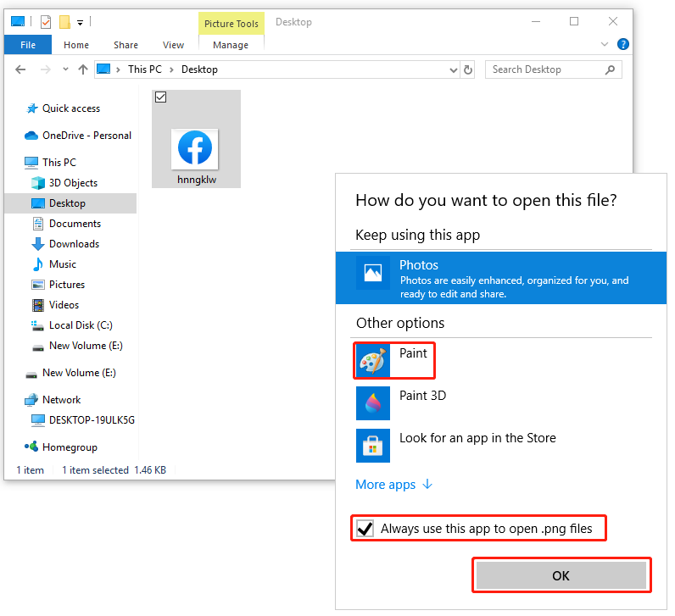
Task: Click '1 item selected 1.46 KB' status
Action: [114, 470]
